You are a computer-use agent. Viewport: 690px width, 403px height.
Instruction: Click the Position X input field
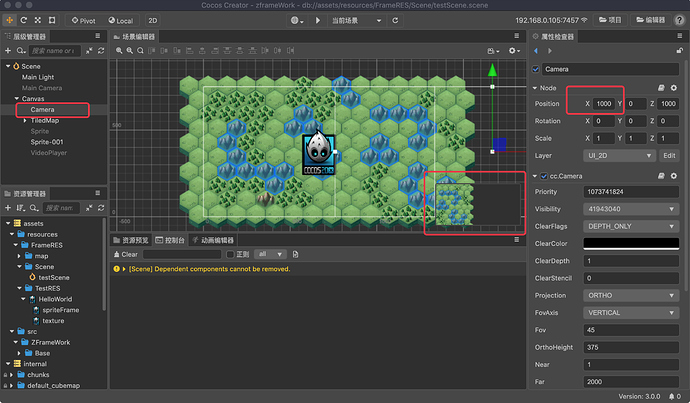tap(604, 104)
